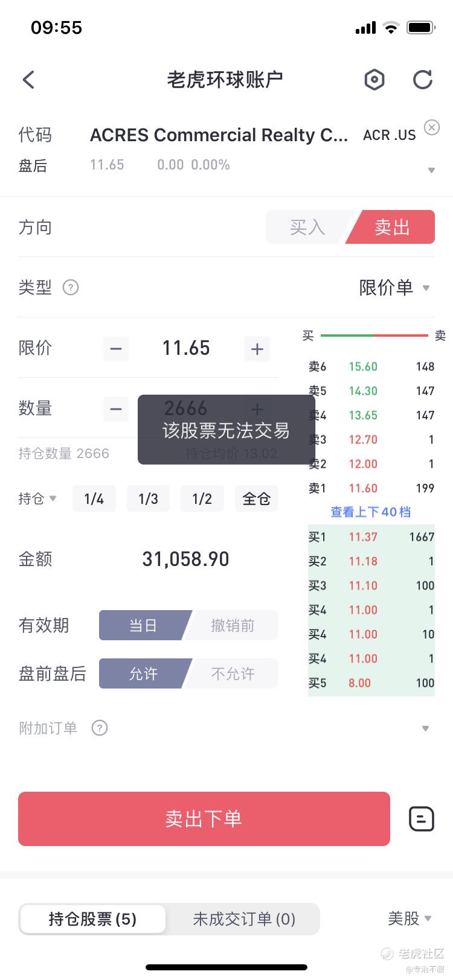Open the 持仓 position dropdown
The image size is (453, 980).
coord(37,498)
